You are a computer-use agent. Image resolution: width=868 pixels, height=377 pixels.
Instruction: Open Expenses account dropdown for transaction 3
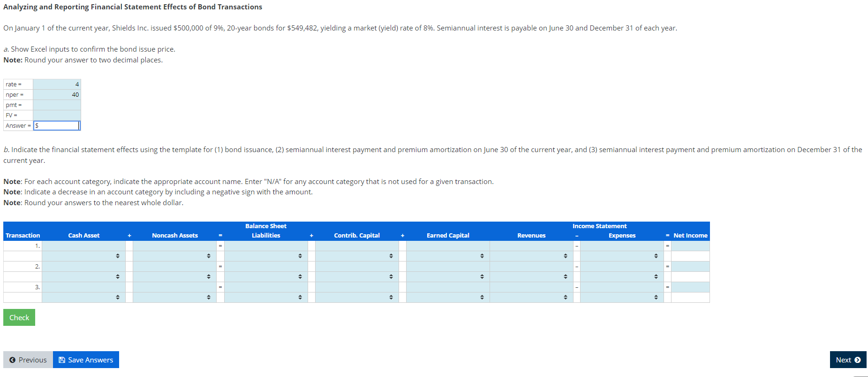(x=622, y=297)
